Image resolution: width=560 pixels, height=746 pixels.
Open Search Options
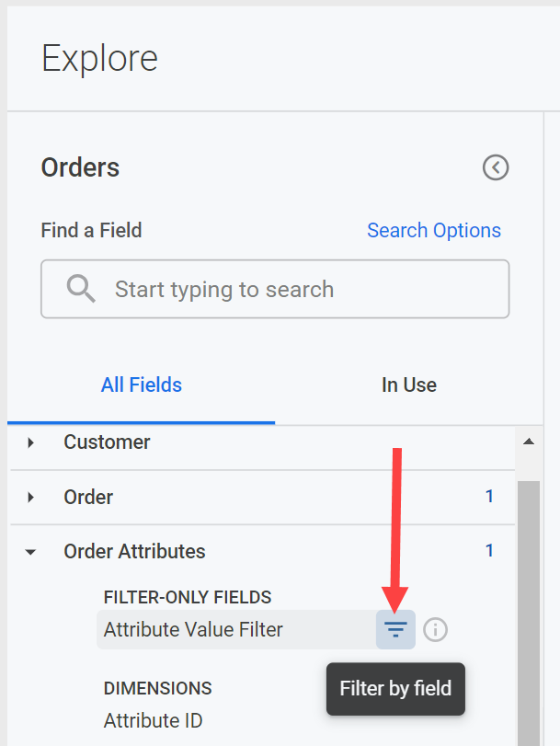[433, 230]
